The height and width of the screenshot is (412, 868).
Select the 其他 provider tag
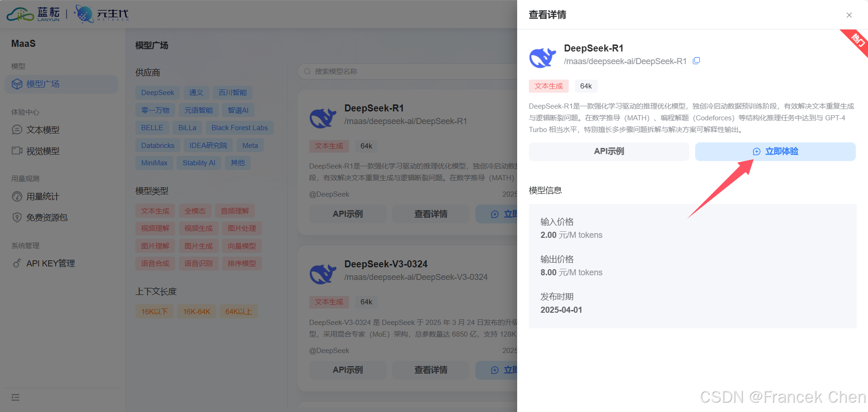pos(237,163)
